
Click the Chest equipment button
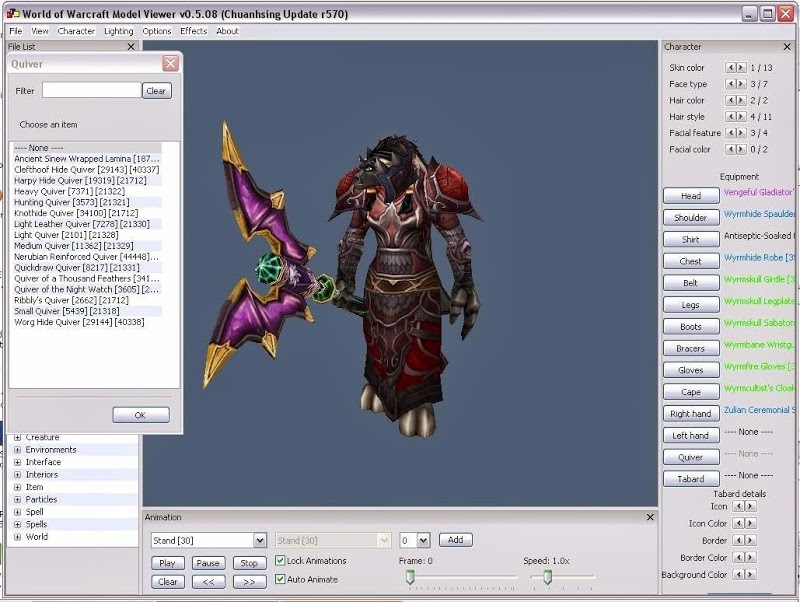pyautogui.click(x=691, y=261)
